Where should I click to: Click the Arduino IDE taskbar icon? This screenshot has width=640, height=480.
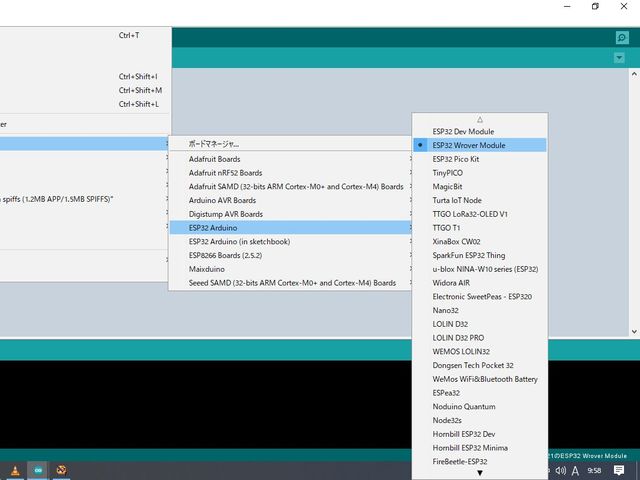point(38,471)
